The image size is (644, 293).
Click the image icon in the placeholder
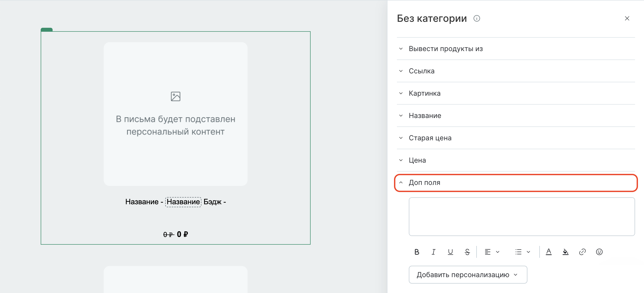(175, 96)
